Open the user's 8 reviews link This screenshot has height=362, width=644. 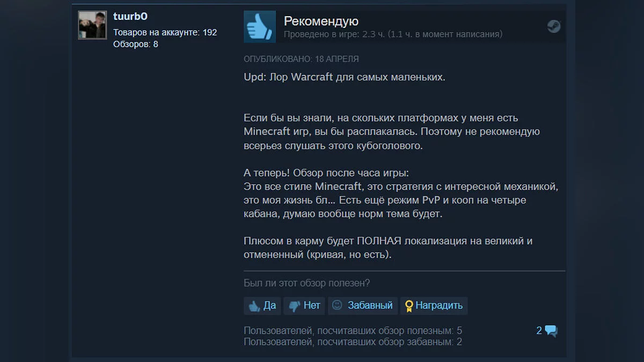[136, 45]
